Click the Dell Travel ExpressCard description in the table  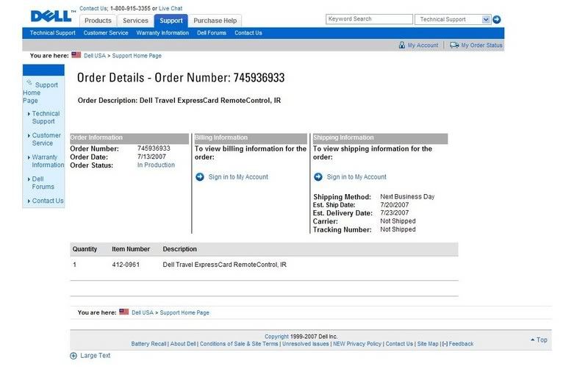point(224,265)
